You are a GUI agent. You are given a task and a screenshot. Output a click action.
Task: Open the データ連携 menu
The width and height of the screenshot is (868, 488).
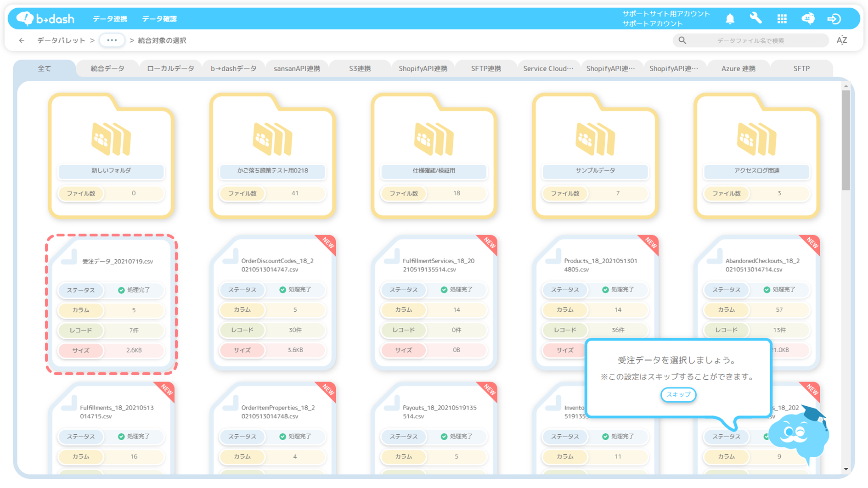[110, 19]
